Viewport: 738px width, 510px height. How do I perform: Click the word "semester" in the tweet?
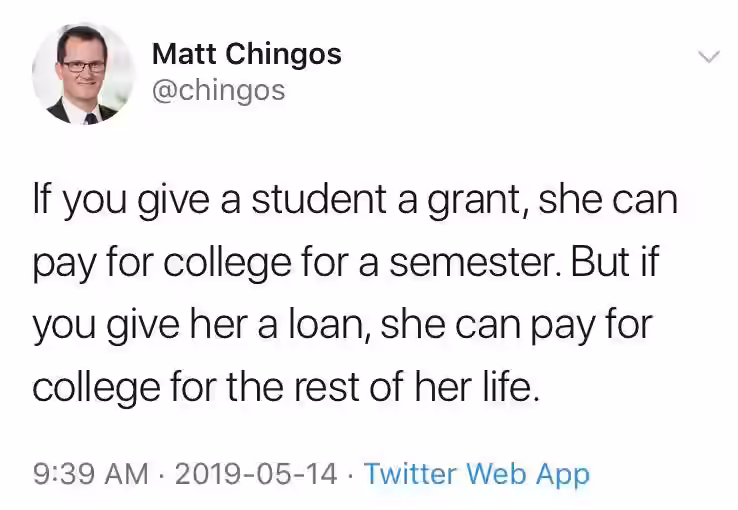point(475,262)
